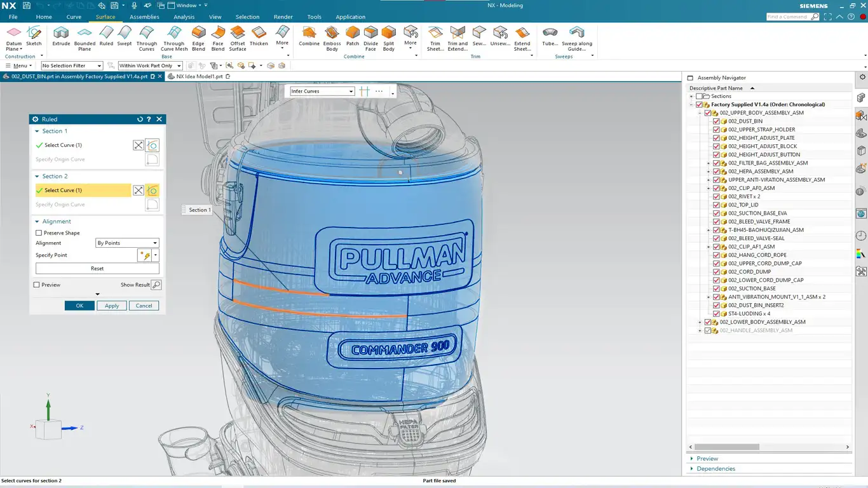Collapse the Section 1 group

coord(37,131)
